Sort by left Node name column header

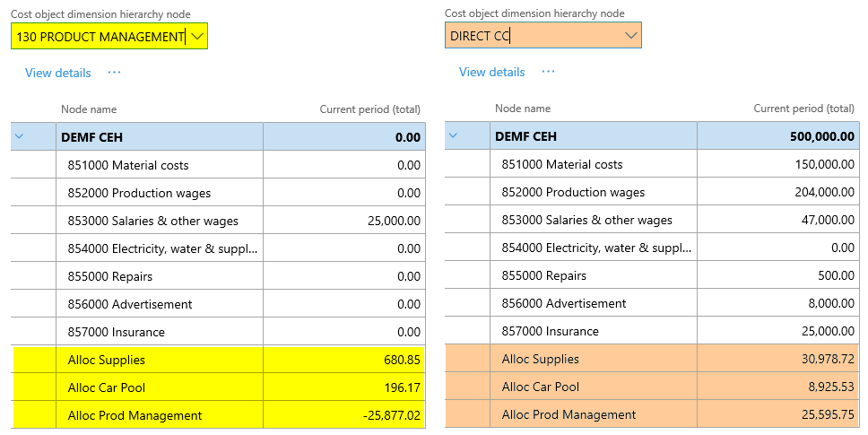[89, 109]
